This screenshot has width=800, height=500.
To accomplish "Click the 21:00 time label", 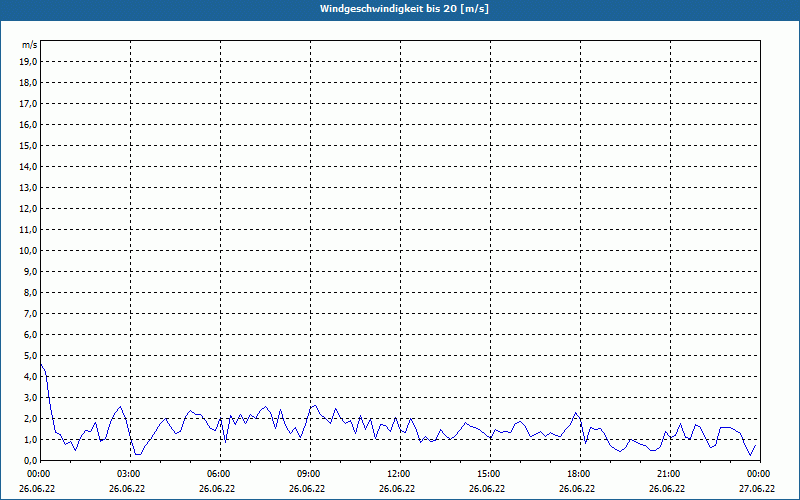I will [x=667, y=474].
